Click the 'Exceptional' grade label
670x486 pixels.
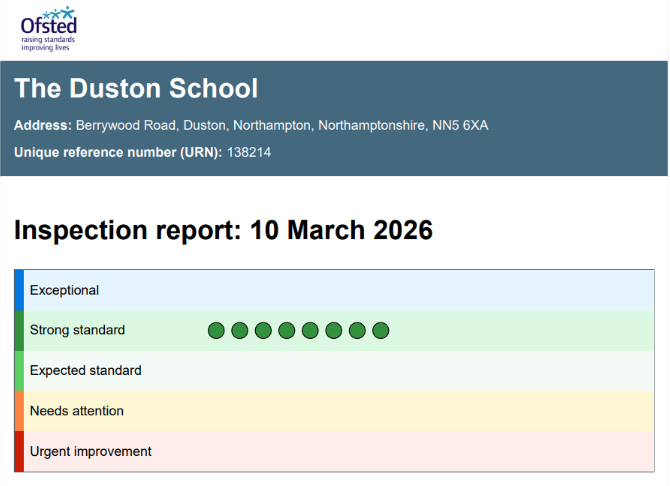click(64, 290)
